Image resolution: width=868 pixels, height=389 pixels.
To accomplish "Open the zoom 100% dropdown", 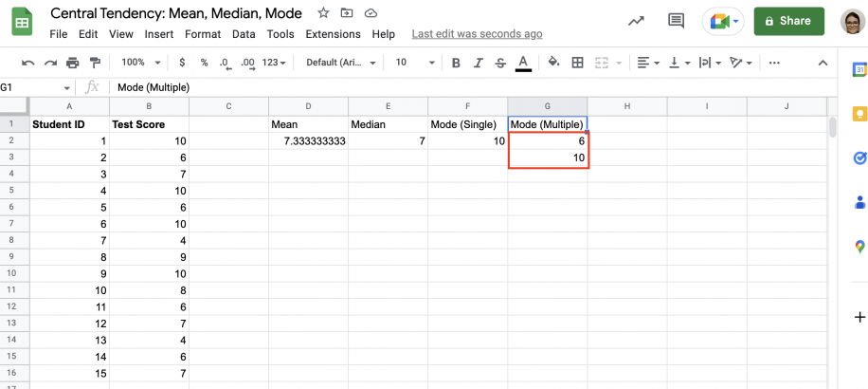I will (140, 63).
